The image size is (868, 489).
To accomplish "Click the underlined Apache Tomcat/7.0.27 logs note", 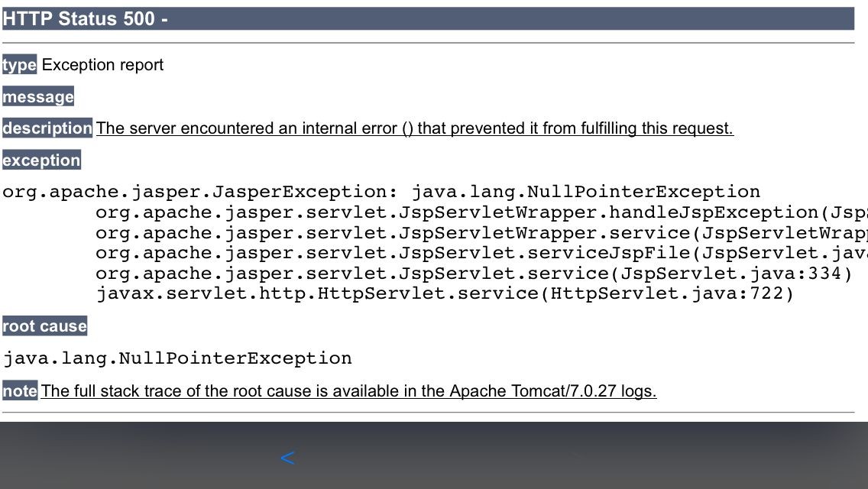I will pos(348,391).
